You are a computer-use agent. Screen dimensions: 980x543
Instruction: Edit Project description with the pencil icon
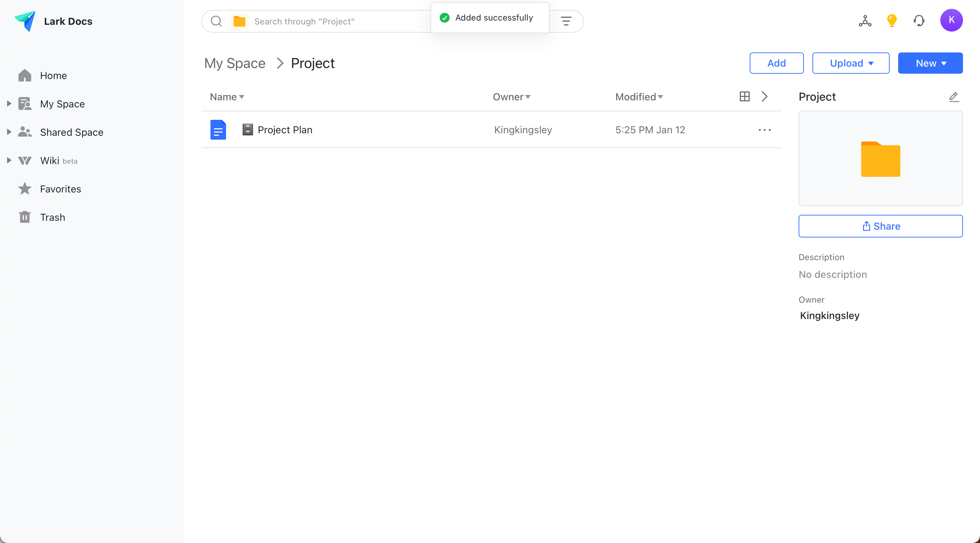click(x=954, y=97)
